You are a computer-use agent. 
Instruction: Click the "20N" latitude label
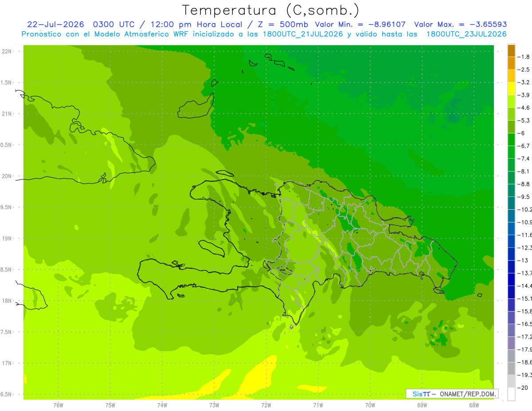(6, 176)
